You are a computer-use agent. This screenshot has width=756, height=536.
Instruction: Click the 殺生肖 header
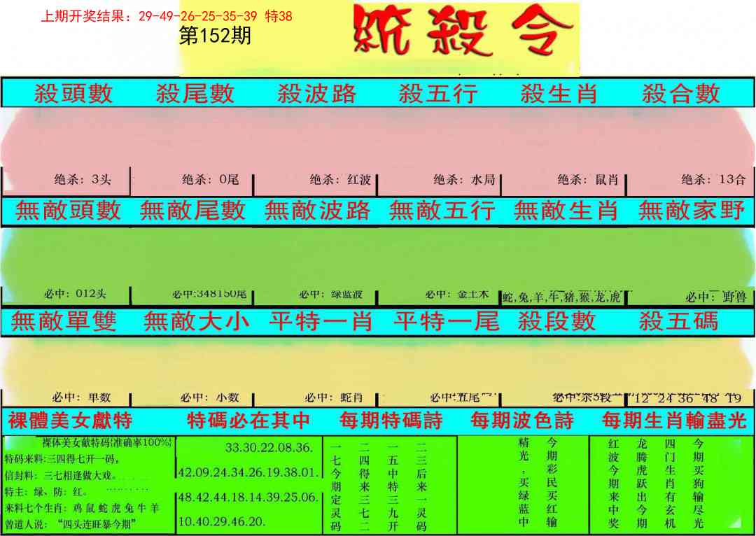coord(559,93)
